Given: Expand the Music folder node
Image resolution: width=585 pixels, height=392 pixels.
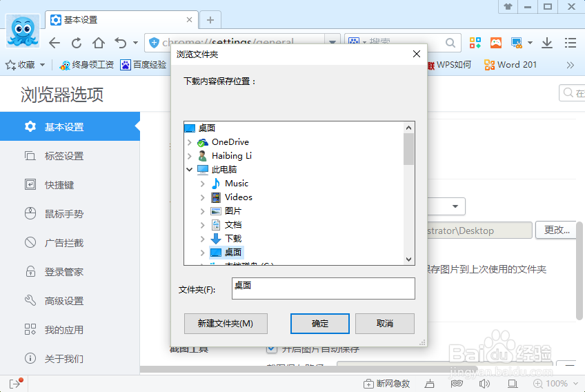Looking at the screenshot, I should [x=203, y=184].
